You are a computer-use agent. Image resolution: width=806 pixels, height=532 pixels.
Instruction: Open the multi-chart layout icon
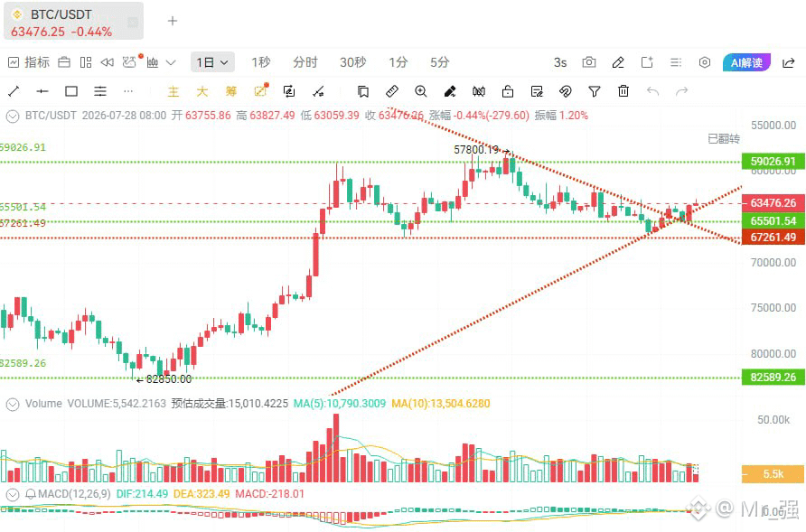click(86, 62)
